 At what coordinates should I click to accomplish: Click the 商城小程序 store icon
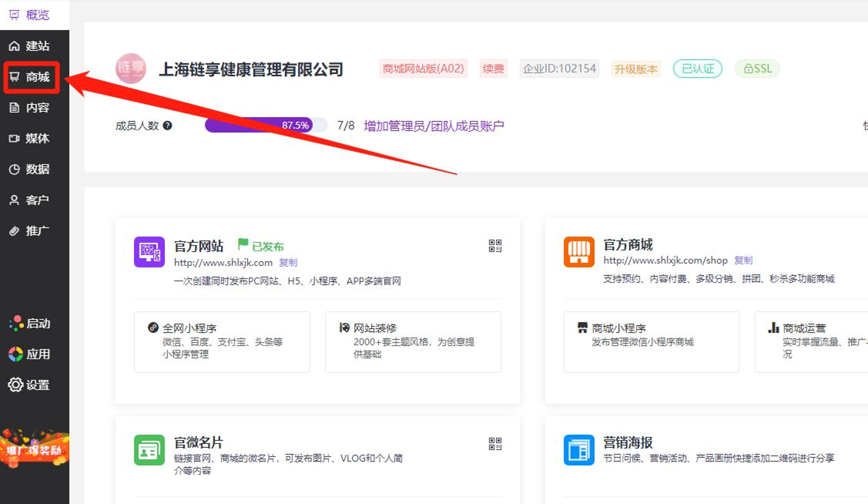pos(583,328)
